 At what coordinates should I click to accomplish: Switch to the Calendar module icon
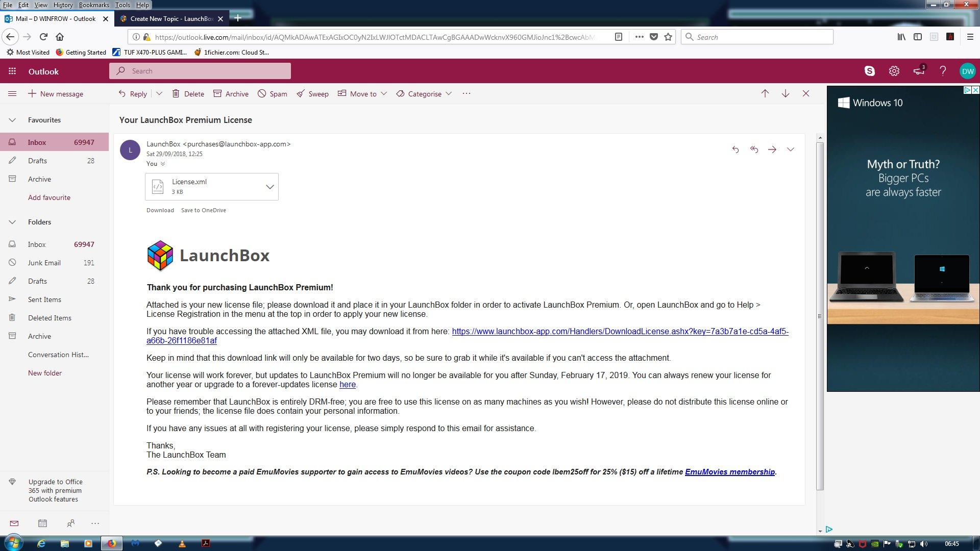point(42,523)
